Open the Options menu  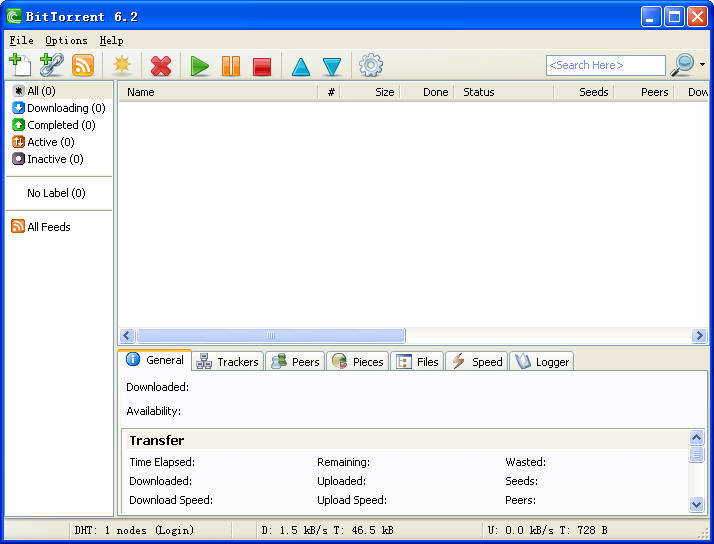[66, 41]
